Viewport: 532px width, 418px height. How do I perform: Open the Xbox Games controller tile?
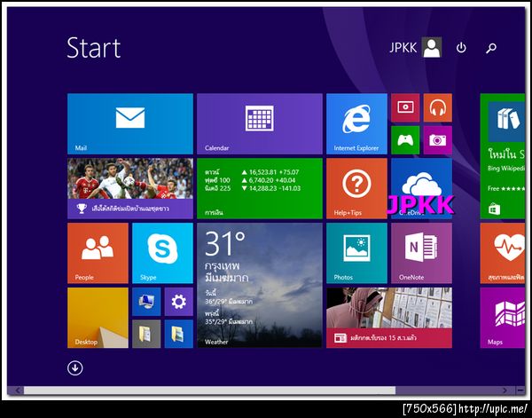(x=405, y=140)
